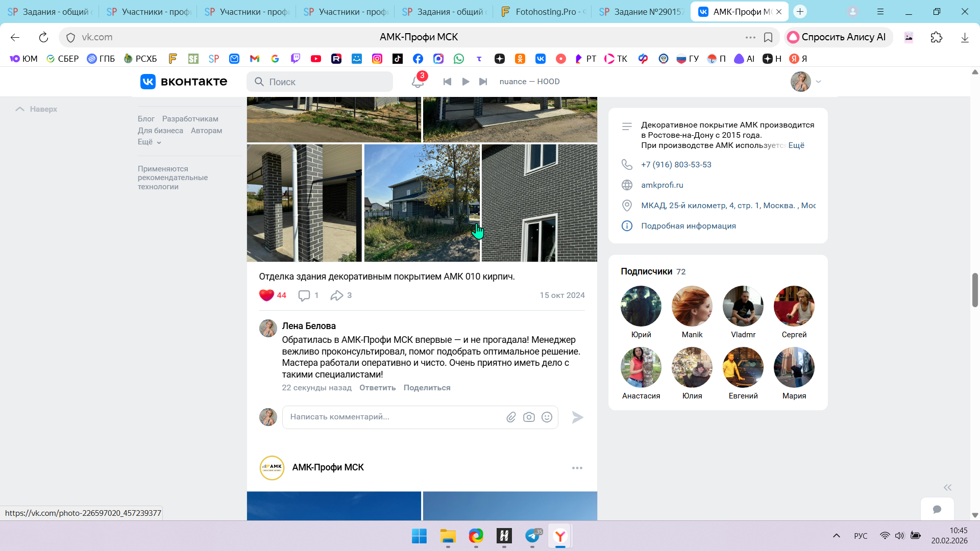Open emoji picker in comment field
The height and width of the screenshot is (551, 980).
pyautogui.click(x=547, y=417)
